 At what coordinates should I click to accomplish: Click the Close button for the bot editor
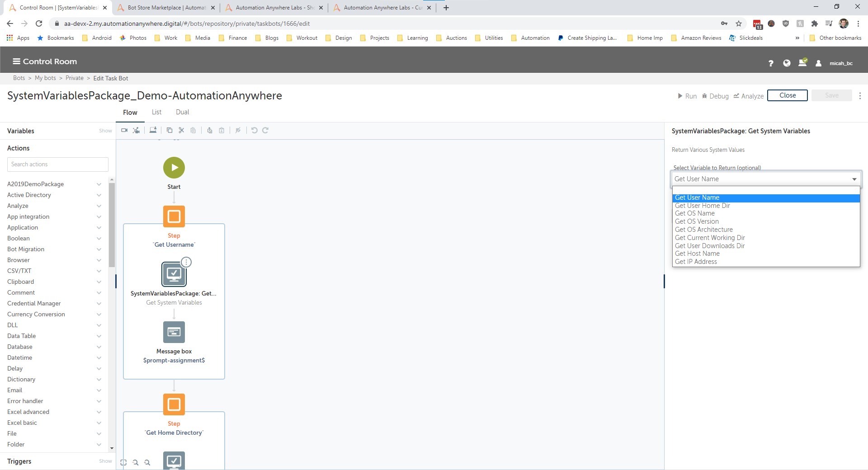(x=787, y=95)
